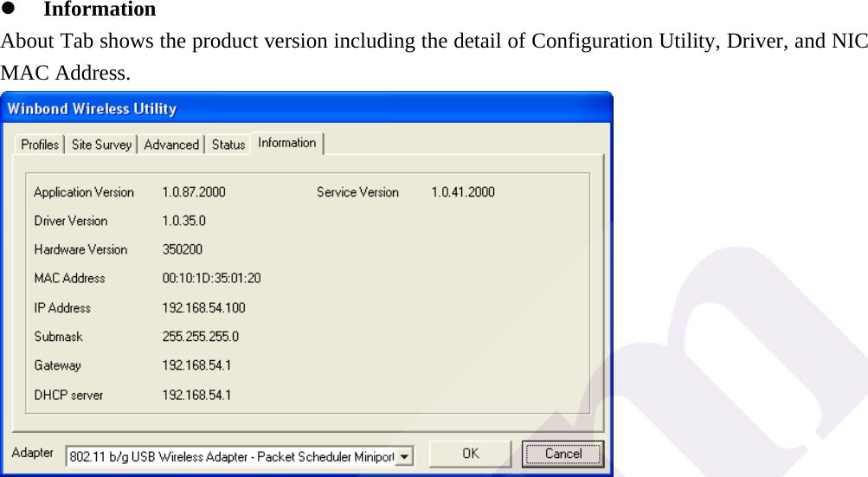Click the Hardware Version label
Image resolution: width=868 pixels, height=477 pixels.
(80, 250)
